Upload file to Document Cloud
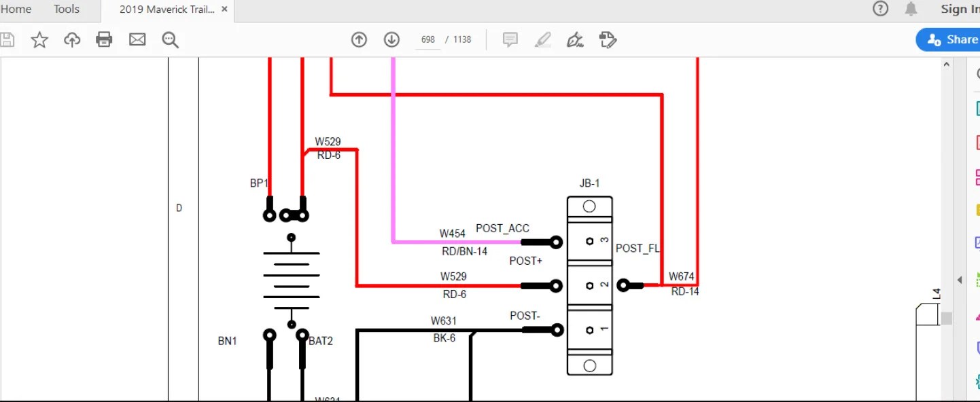This screenshot has height=402, width=980. 72,40
